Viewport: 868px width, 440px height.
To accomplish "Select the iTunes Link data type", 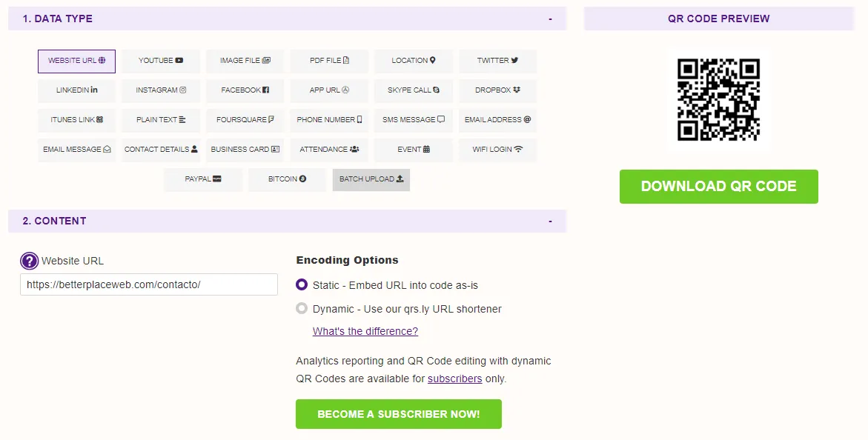I will (x=76, y=120).
